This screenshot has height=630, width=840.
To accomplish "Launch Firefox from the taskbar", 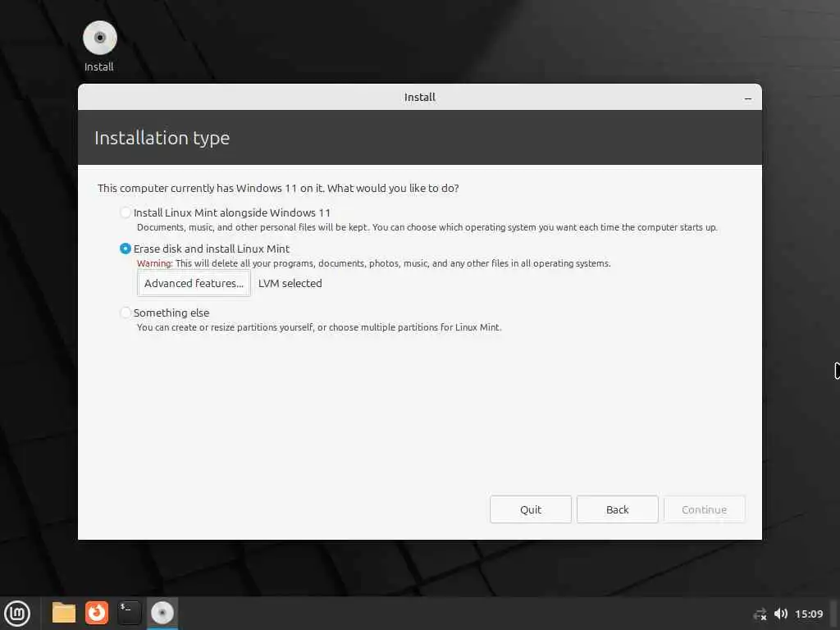I will tap(97, 613).
